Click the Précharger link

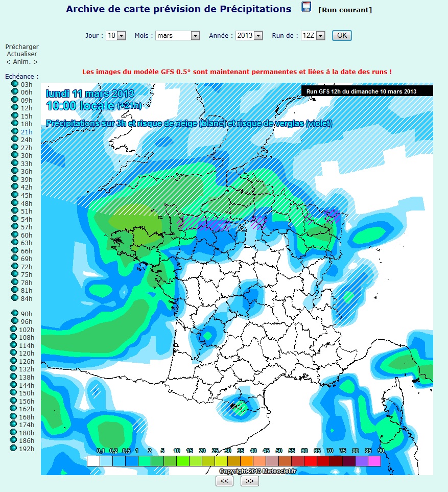pyautogui.click(x=22, y=47)
